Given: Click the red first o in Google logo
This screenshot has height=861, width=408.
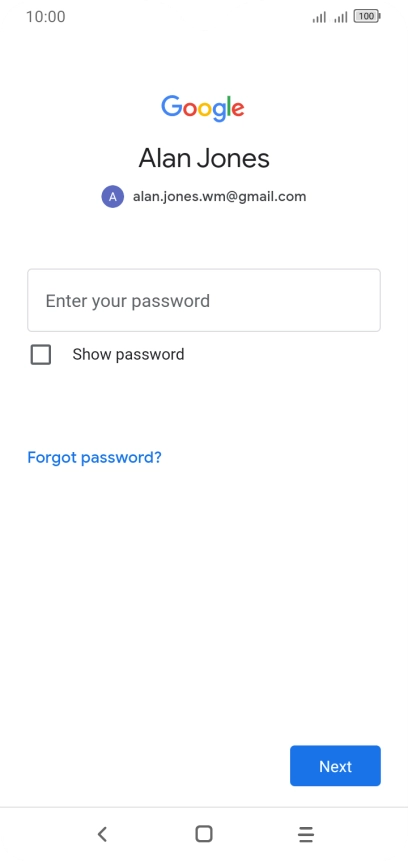Looking at the screenshot, I should pos(189,110).
